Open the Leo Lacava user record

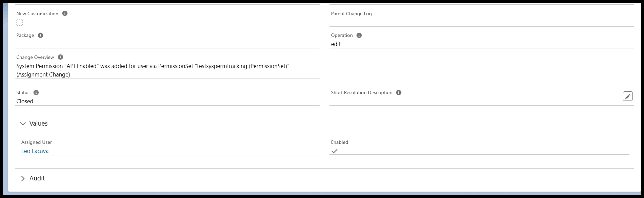coord(35,151)
